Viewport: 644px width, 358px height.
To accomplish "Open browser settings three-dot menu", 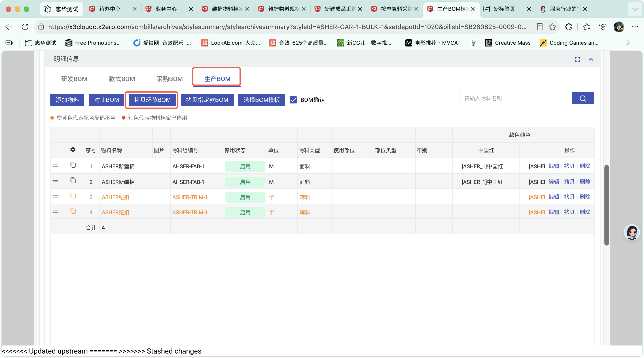I will (x=635, y=27).
